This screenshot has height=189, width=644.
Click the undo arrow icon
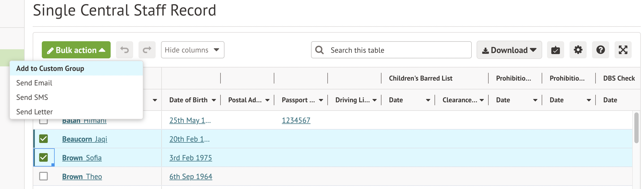coord(125,50)
